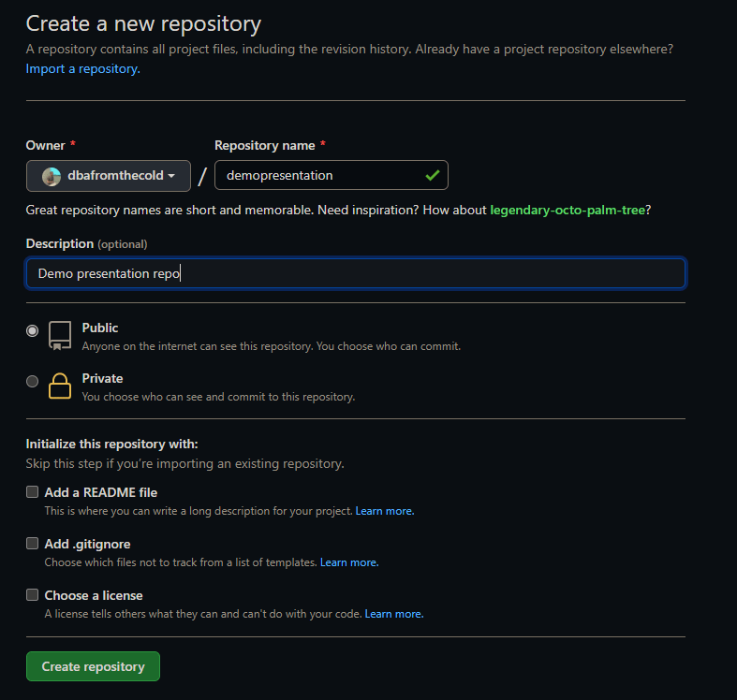737x700 pixels.
Task: Click the Add a README file label
Action: 101,492
